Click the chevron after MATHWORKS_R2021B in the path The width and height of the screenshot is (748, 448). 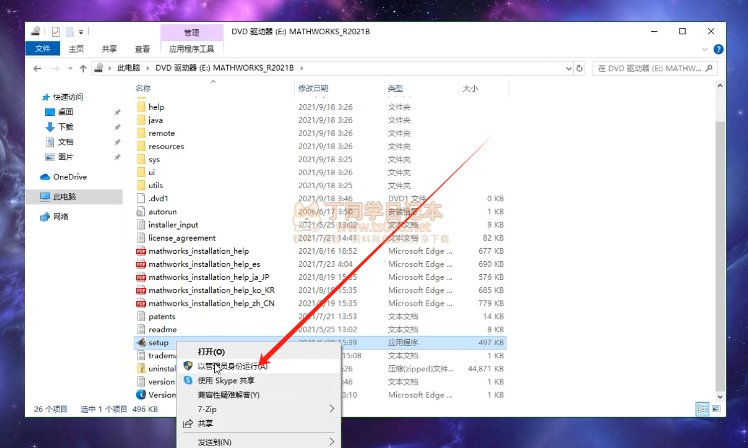click(301, 68)
